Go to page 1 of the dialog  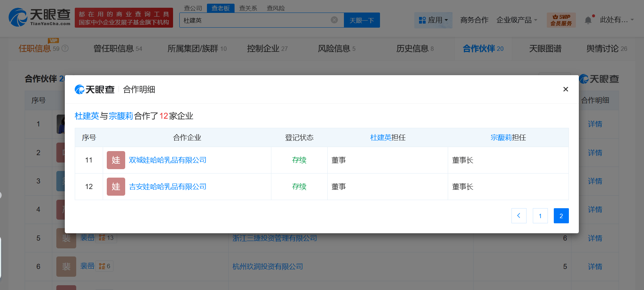tap(540, 216)
